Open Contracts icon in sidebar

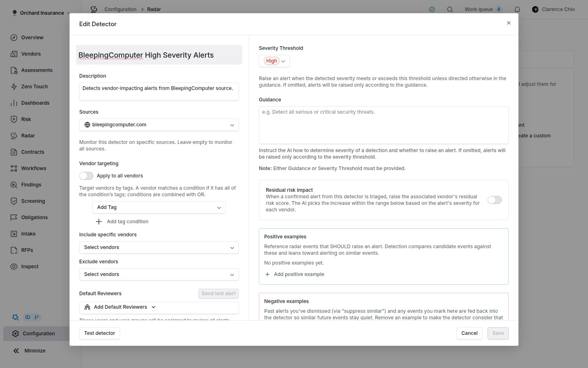[14, 152]
